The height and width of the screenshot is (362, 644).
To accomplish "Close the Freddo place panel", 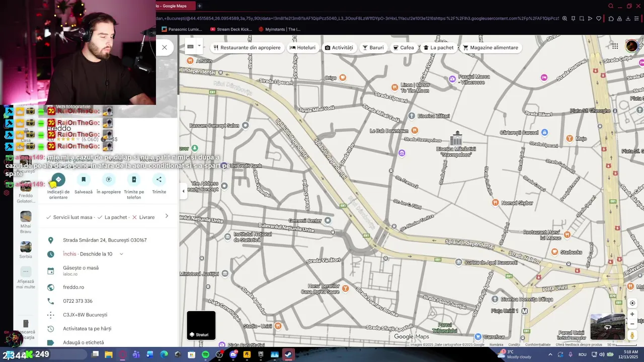I will coord(165,47).
